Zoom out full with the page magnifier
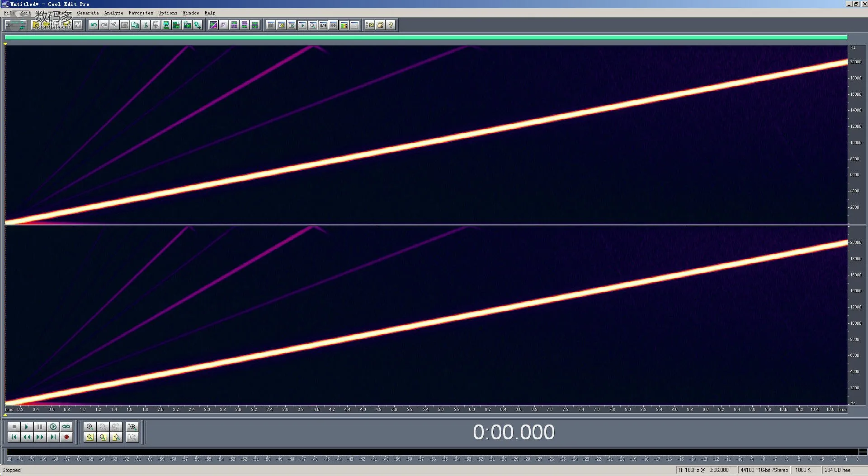The width and height of the screenshot is (868, 476). point(116,426)
